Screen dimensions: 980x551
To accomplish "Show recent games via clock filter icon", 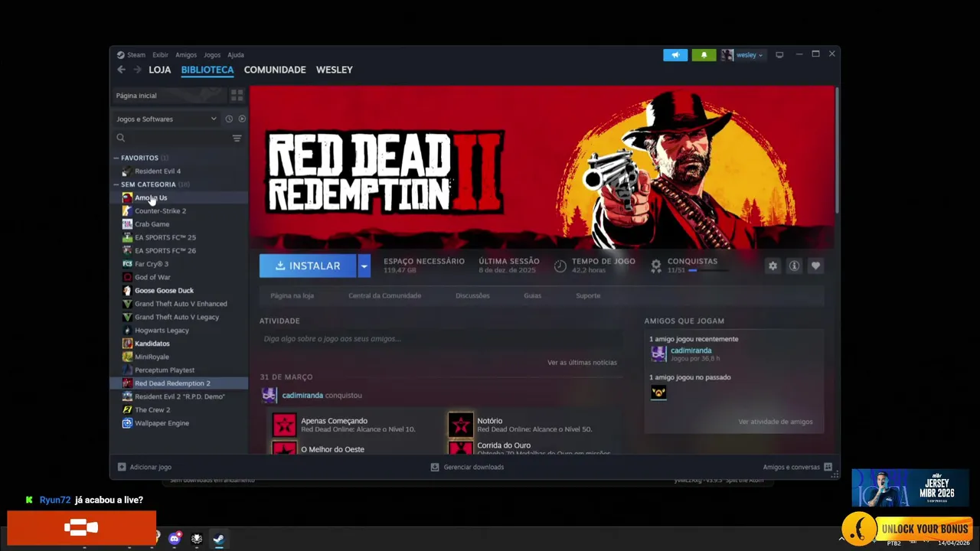I will (228, 119).
